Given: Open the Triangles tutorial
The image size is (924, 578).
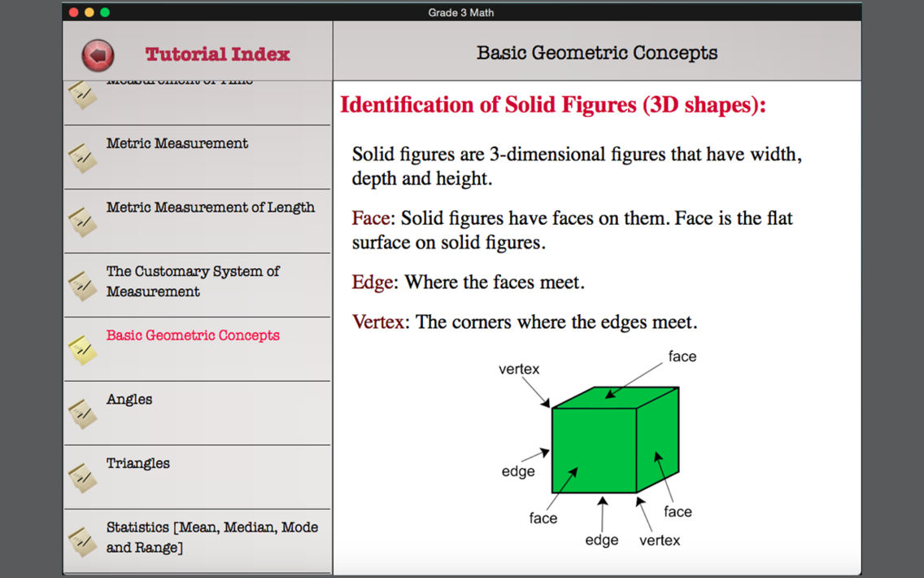Looking at the screenshot, I should [138, 462].
